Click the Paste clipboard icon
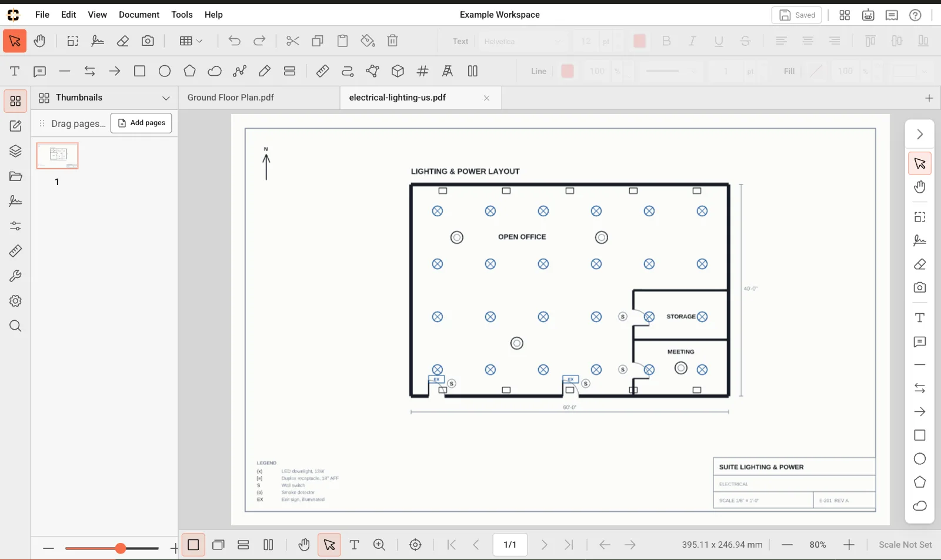The image size is (941, 560). point(343,41)
